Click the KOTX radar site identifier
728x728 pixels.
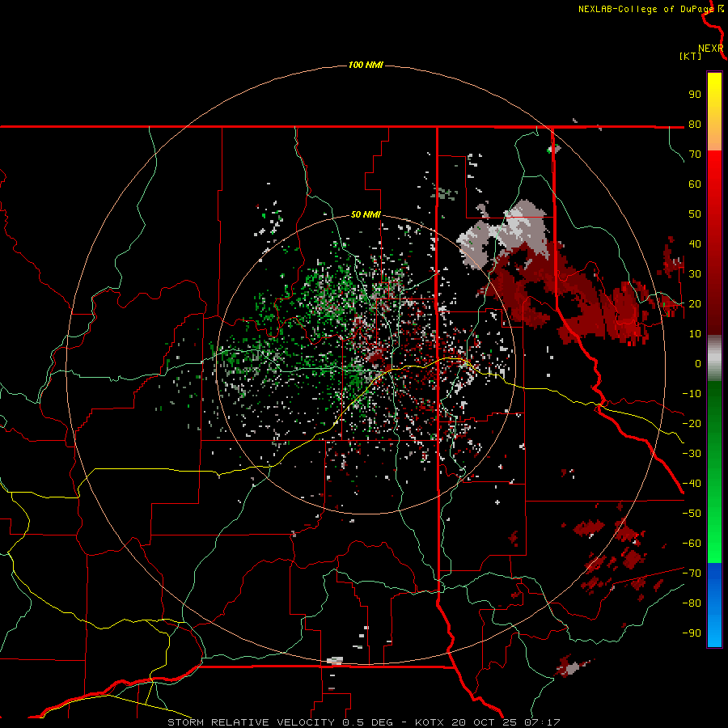430,722
